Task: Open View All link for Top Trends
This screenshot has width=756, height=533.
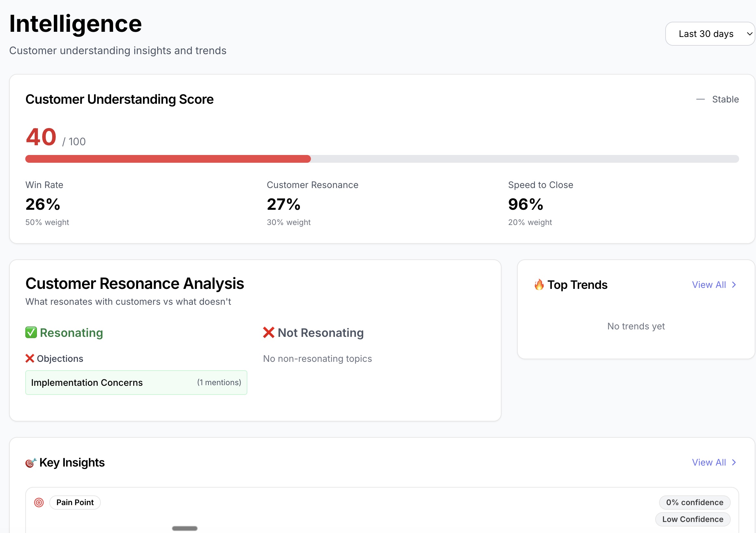Action: [x=709, y=285]
